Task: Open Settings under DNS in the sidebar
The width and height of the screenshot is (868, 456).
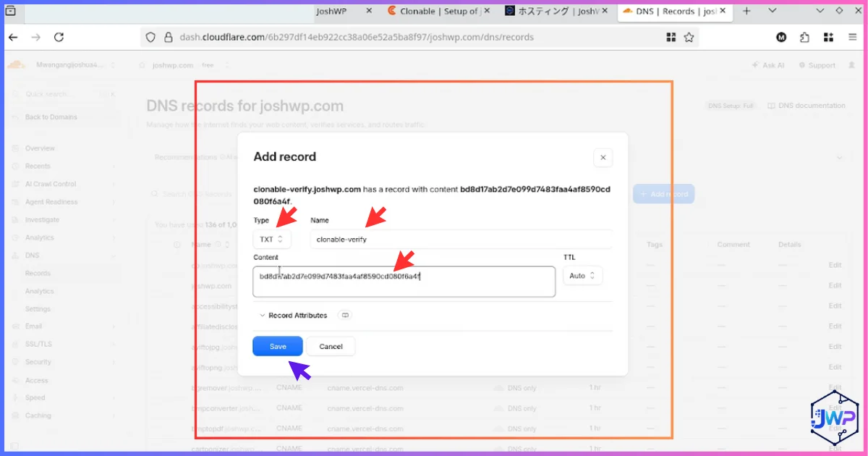Action: pyautogui.click(x=38, y=309)
